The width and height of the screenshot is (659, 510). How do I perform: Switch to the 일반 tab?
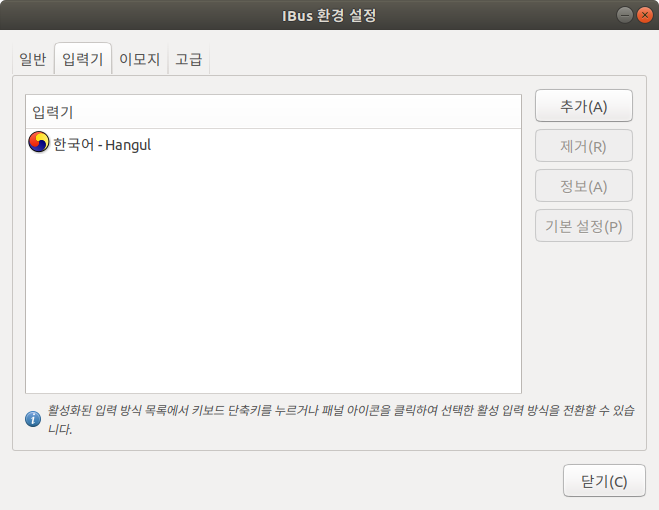tap(33, 59)
